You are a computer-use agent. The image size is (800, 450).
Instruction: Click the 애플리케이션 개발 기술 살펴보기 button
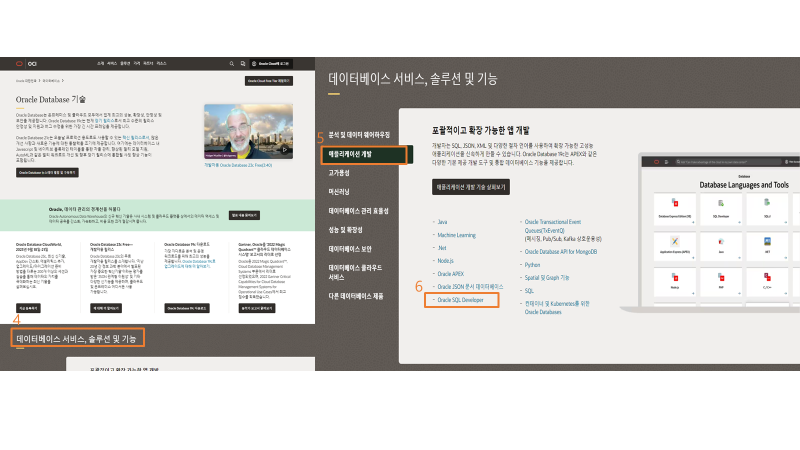pos(471,187)
